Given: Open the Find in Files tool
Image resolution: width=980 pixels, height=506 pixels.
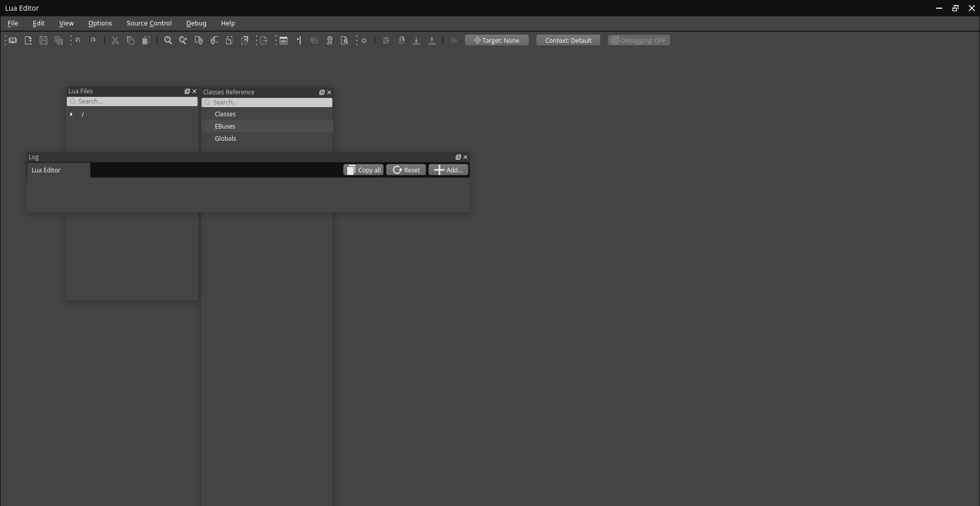Looking at the screenshot, I should [x=345, y=40].
